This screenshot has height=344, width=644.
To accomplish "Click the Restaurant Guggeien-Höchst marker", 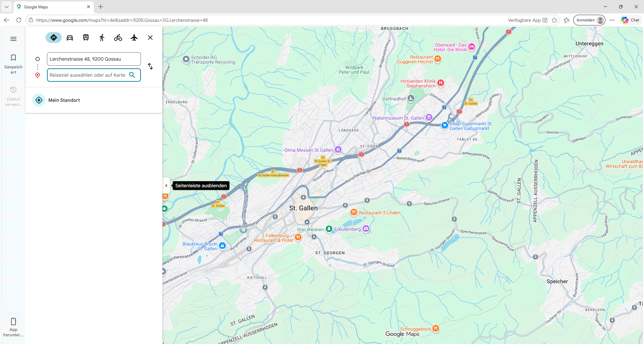I will [x=438, y=59].
